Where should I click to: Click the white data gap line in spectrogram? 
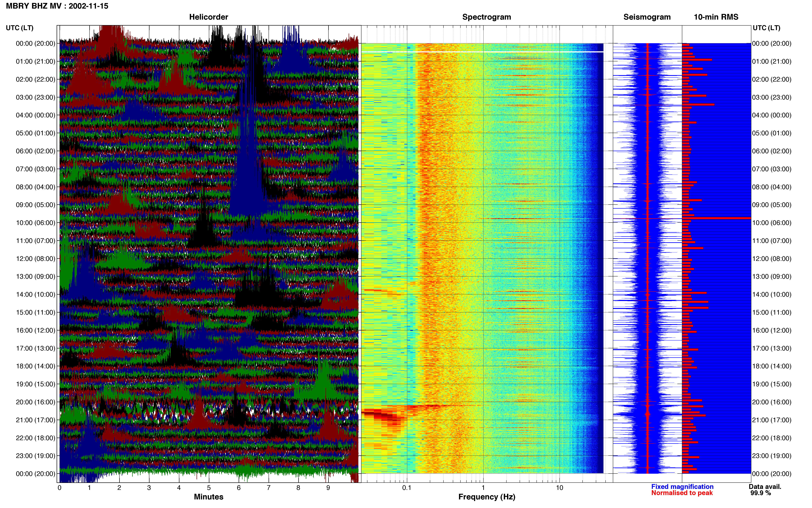482,52
